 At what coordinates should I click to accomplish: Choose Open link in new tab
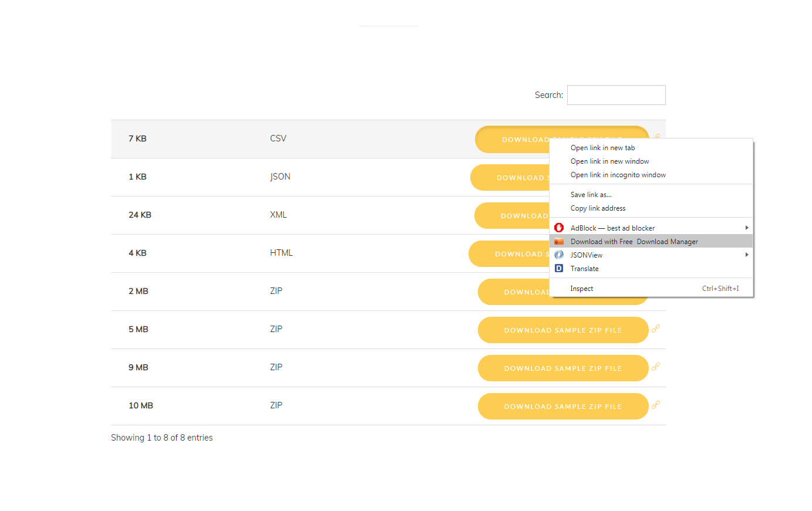click(x=602, y=148)
